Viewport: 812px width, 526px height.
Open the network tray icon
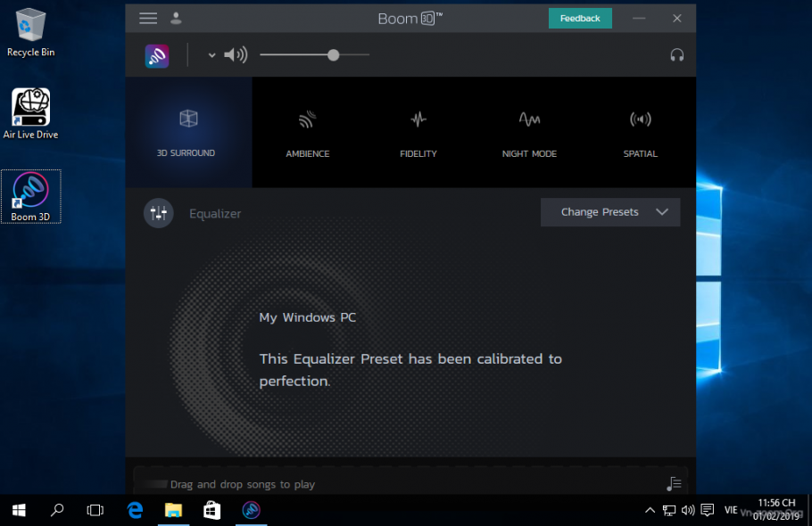click(669, 511)
